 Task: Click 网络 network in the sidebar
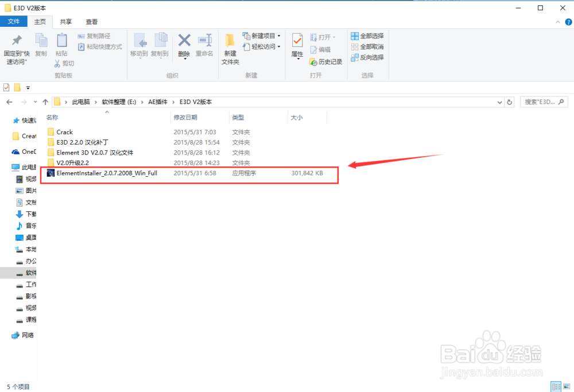23,335
